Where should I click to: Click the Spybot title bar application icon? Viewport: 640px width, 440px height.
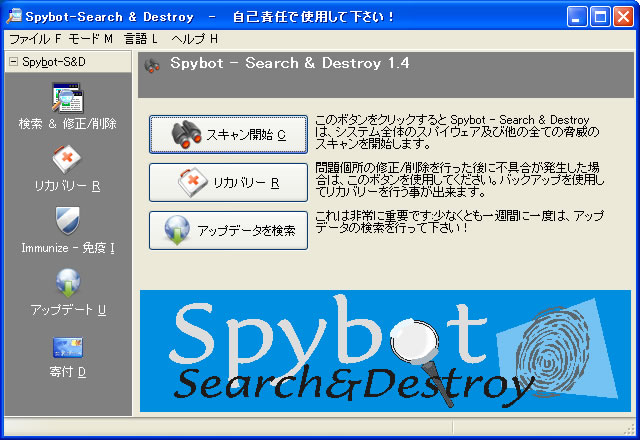pyautogui.click(x=14, y=16)
